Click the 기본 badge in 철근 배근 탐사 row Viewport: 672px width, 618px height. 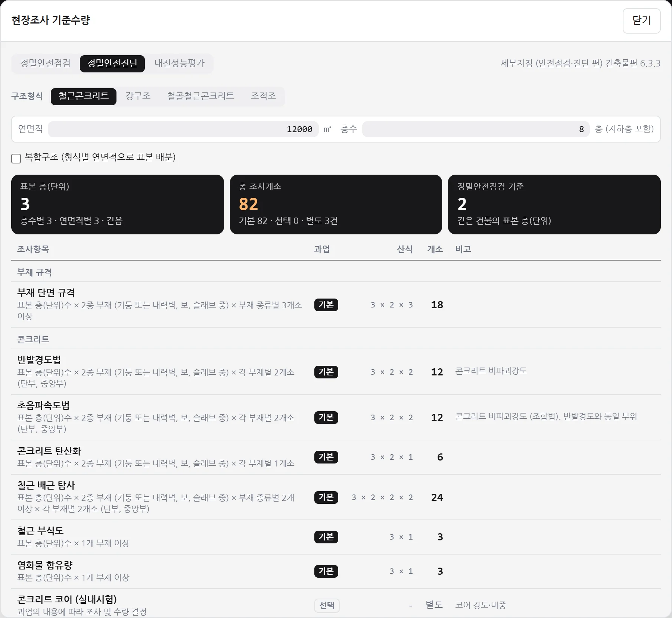tap(326, 497)
